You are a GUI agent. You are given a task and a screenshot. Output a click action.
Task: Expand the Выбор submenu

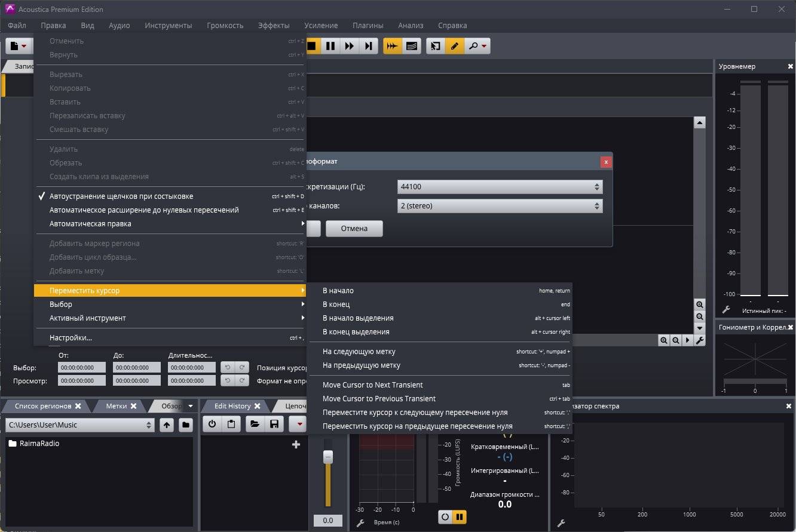[x=170, y=305]
